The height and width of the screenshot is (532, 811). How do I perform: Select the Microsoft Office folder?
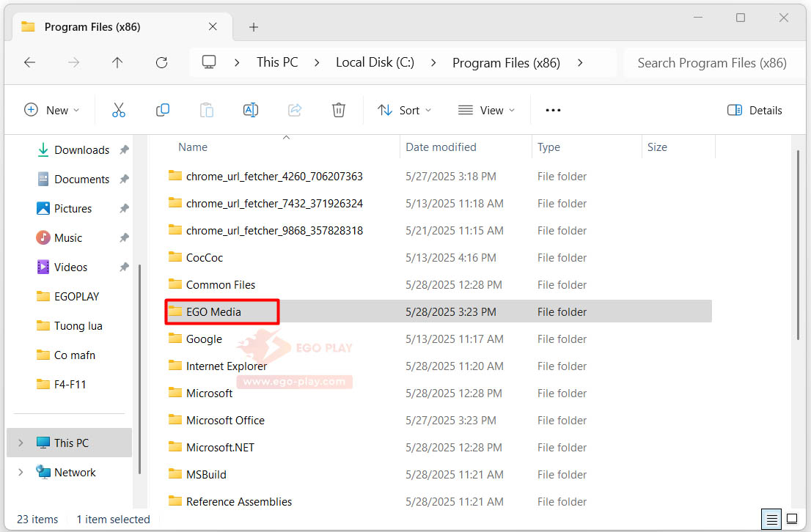225,421
